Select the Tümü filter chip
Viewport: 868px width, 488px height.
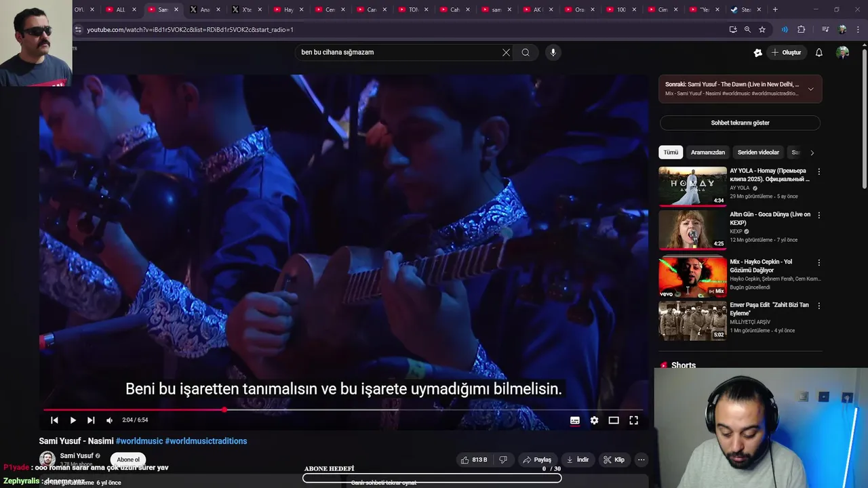671,152
